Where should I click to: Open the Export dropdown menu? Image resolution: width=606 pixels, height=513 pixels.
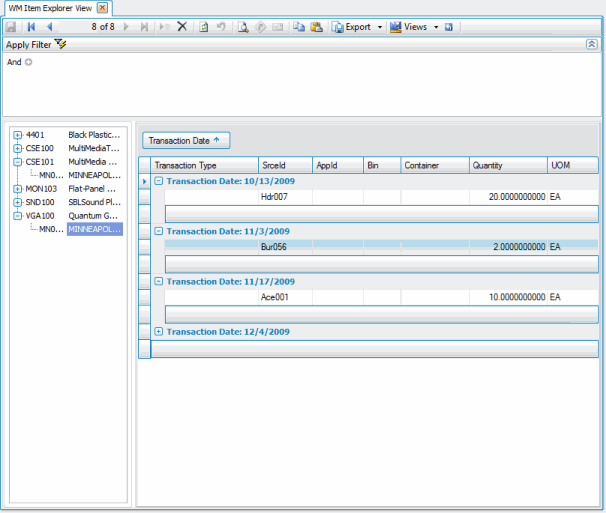[x=380, y=27]
